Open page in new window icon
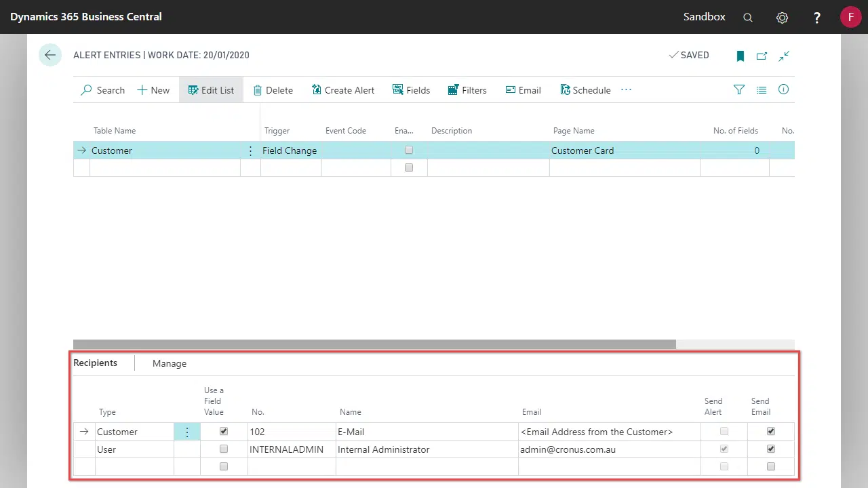Viewport: 868px width, 488px height. [x=762, y=56]
